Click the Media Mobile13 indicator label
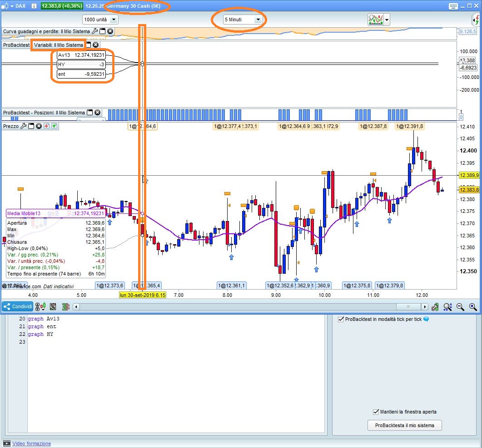The height and width of the screenshot is (448, 482). pyautogui.click(x=55, y=213)
